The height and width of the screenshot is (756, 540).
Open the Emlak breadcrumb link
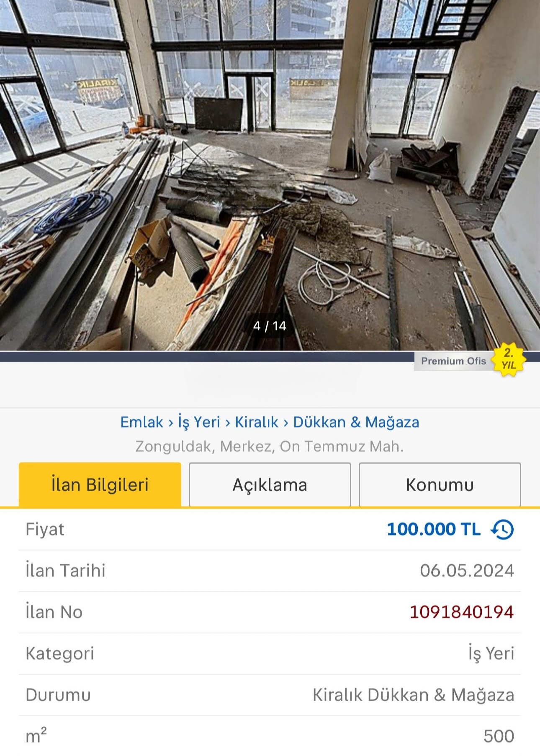click(141, 422)
